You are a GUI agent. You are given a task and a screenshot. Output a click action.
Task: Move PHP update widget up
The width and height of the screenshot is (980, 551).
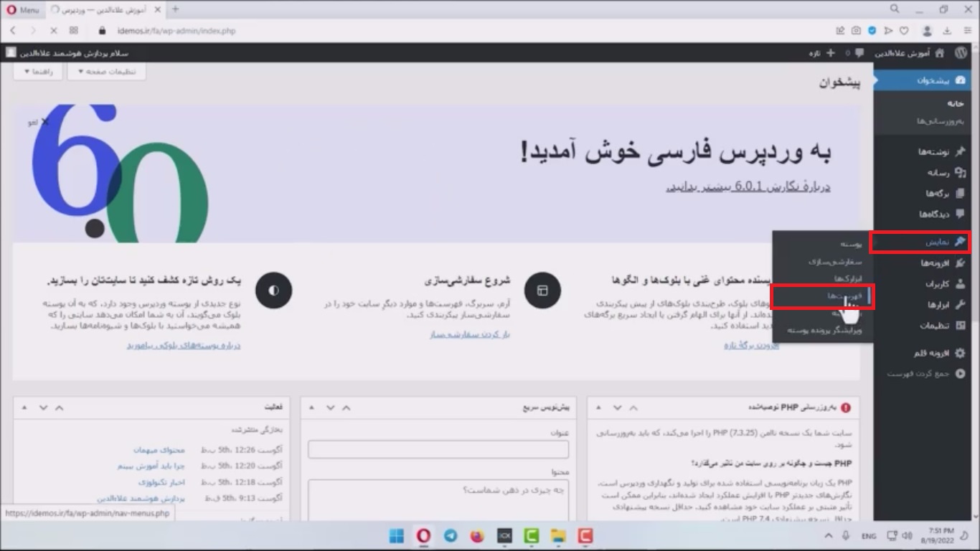(x=633, y=408)
